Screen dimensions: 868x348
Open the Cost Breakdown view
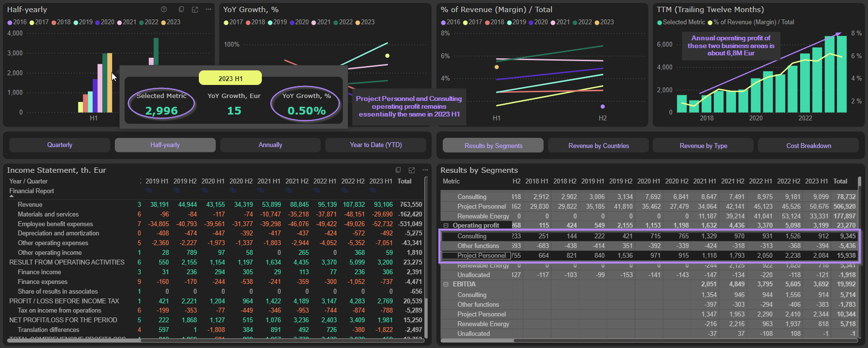coord(808,146)
